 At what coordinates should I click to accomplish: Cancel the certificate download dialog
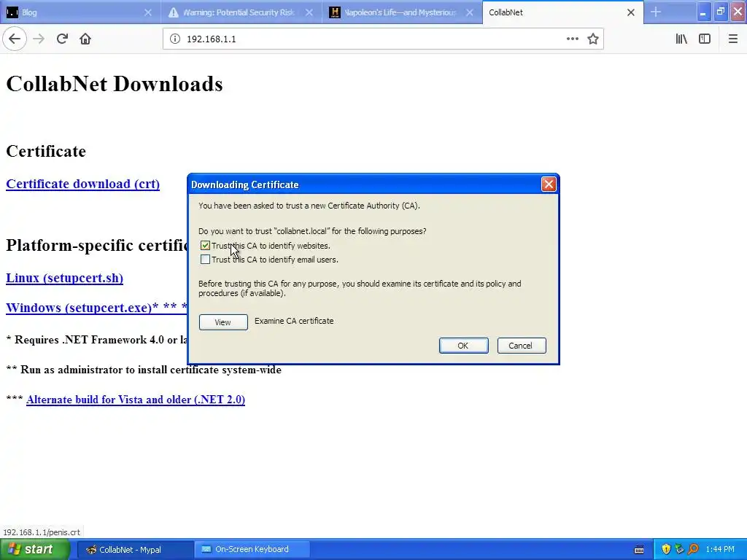click(521, 346)
